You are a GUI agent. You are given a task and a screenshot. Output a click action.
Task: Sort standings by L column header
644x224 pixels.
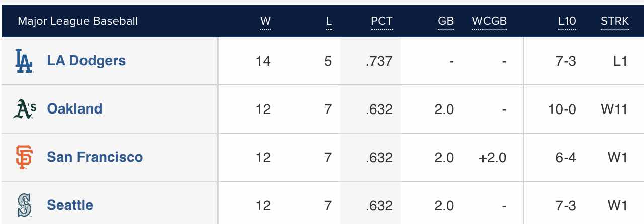tap(329, 21)
